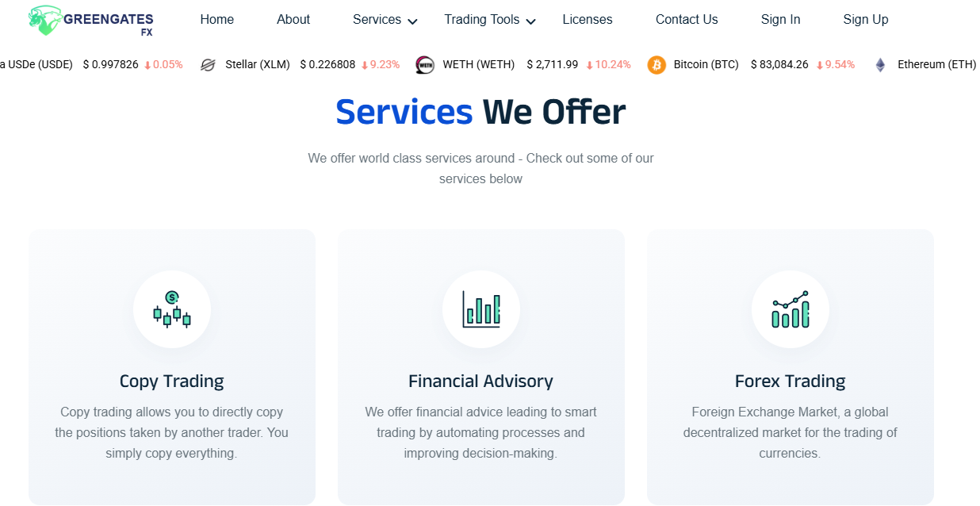Select the Copy Trading heading
Image resolution: width=980 pixels, height=506 pixels.
pos(172,381)
